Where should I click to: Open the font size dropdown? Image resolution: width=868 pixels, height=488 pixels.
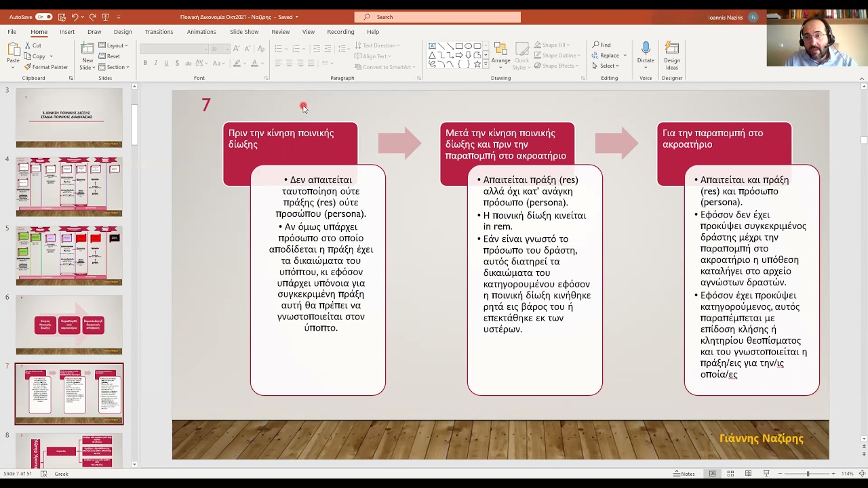click(x=226, y=49)
